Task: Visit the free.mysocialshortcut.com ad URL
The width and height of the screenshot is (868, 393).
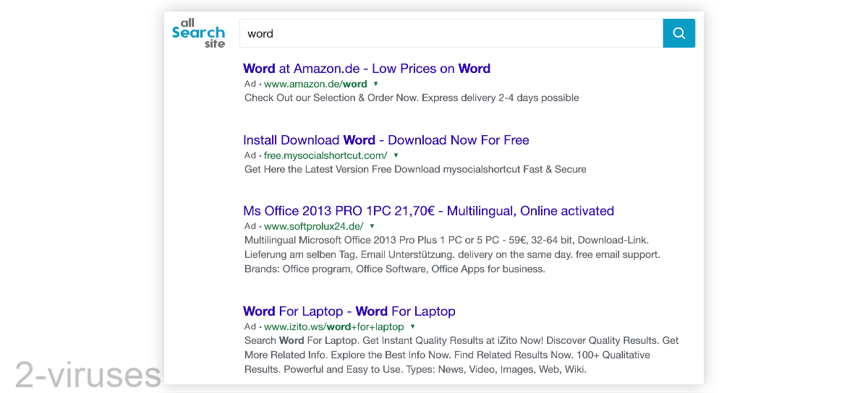Action: [x=325, y=155]
